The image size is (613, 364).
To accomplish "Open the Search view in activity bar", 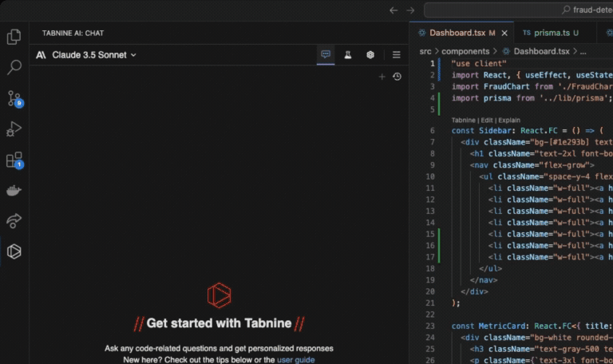I will pyautogui.click(x=14, y=67).
